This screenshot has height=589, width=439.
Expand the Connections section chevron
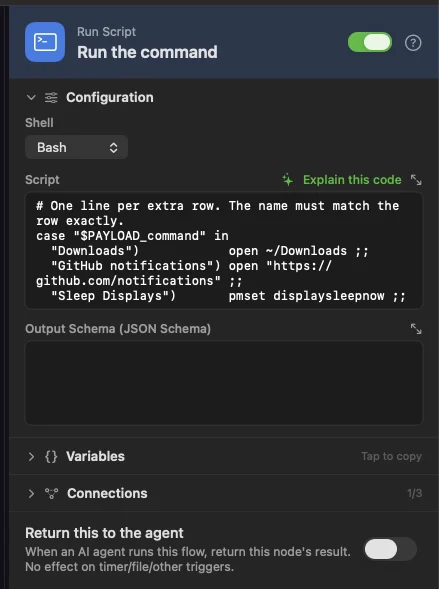point(31,494)
